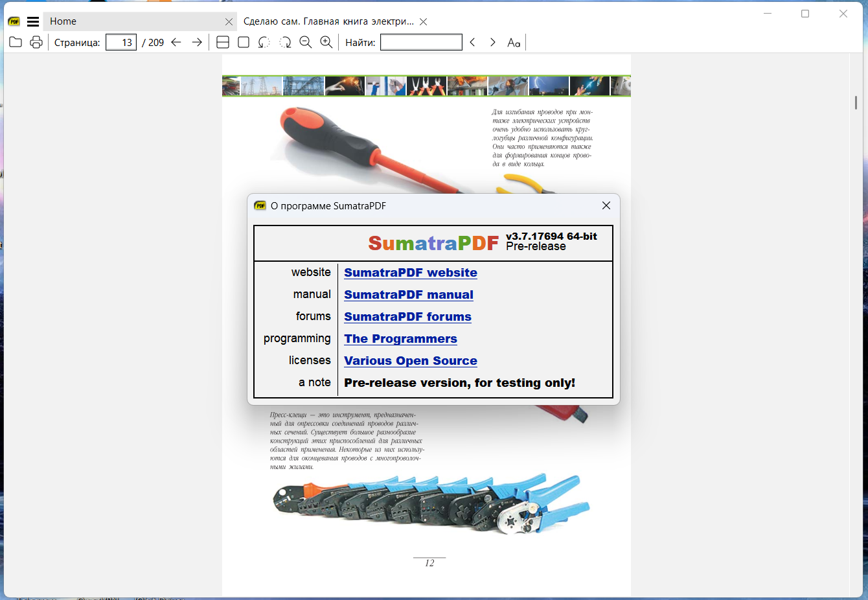The image size is (868, 600).
Task: Maximize the SumatraPDF window
Action: pos(805,13)
